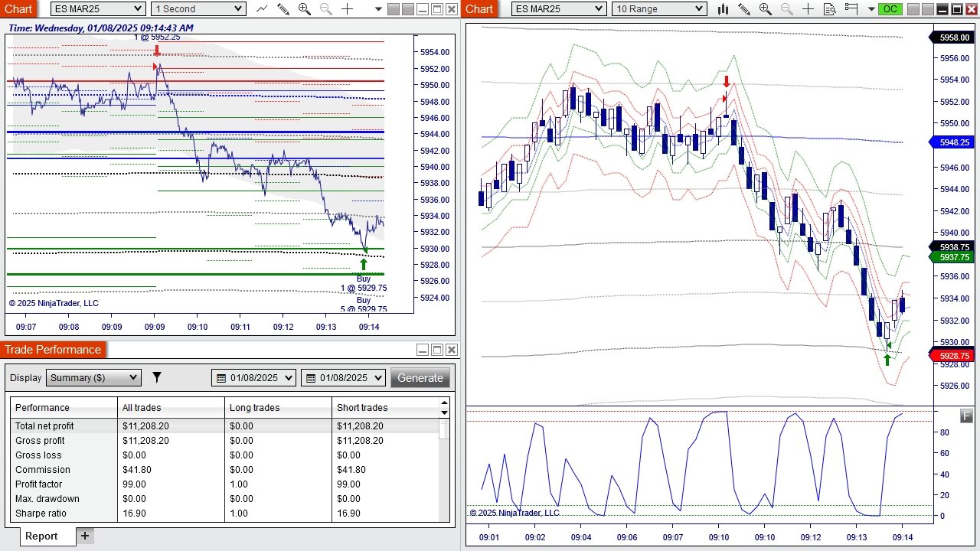980x551 pixels.
Task: Click line chart style icon in left chart
Action: pyautogui.click(x=262, y=9)
